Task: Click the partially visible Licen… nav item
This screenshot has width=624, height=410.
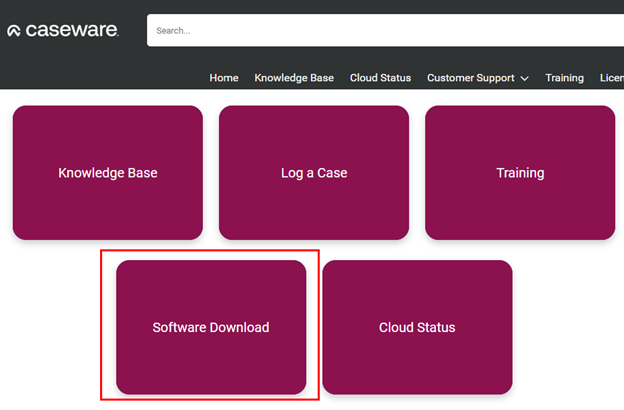Action: (x=611, y=78)
